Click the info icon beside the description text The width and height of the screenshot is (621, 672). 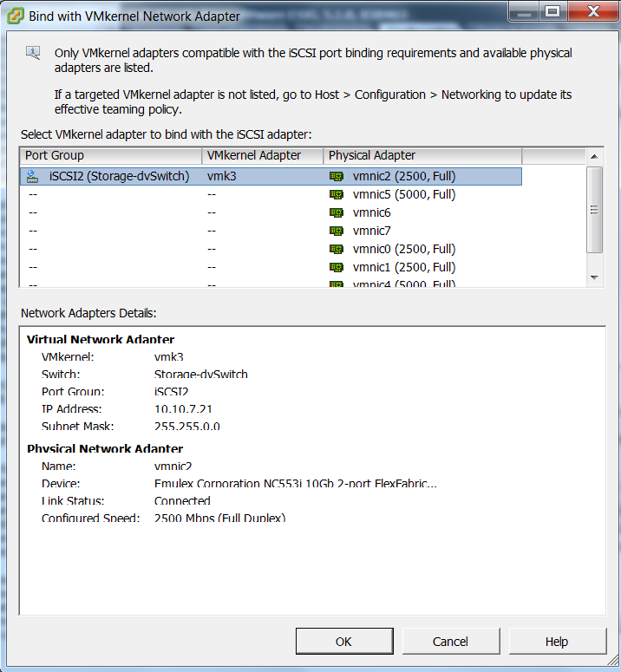click(x=33, y=53)
